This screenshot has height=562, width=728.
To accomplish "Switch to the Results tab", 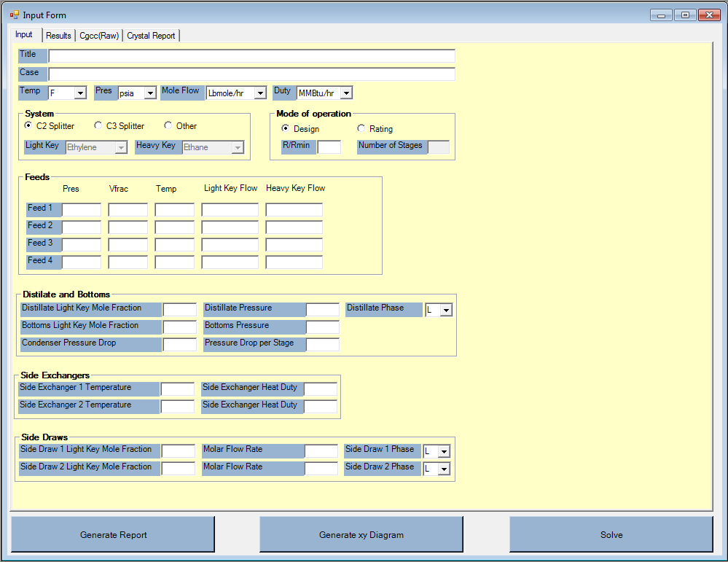I will pyautogui.click(x=58, y=36).
